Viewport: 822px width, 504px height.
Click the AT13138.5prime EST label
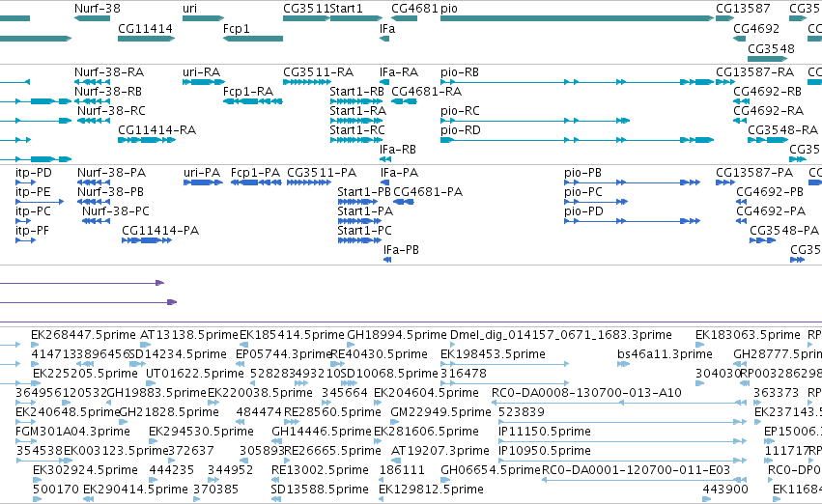189,335
